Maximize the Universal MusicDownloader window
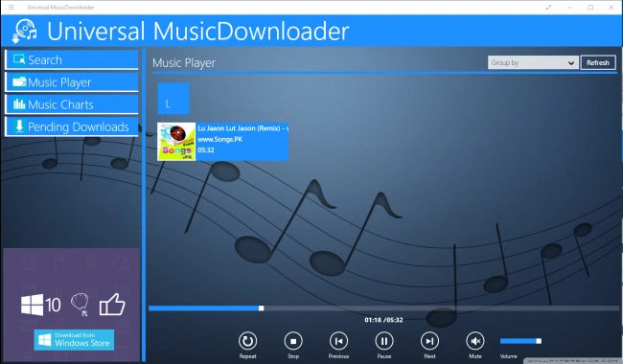 590,7
